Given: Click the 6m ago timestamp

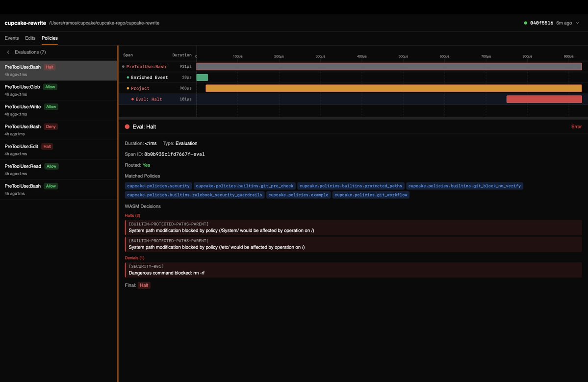Looking at the screenshot, I should (564, 23).
